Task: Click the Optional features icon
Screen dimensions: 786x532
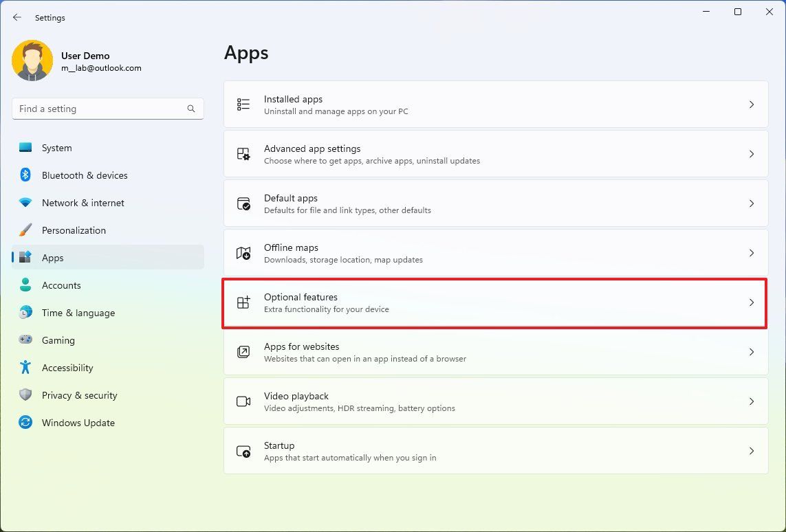Action: point(243,302)
